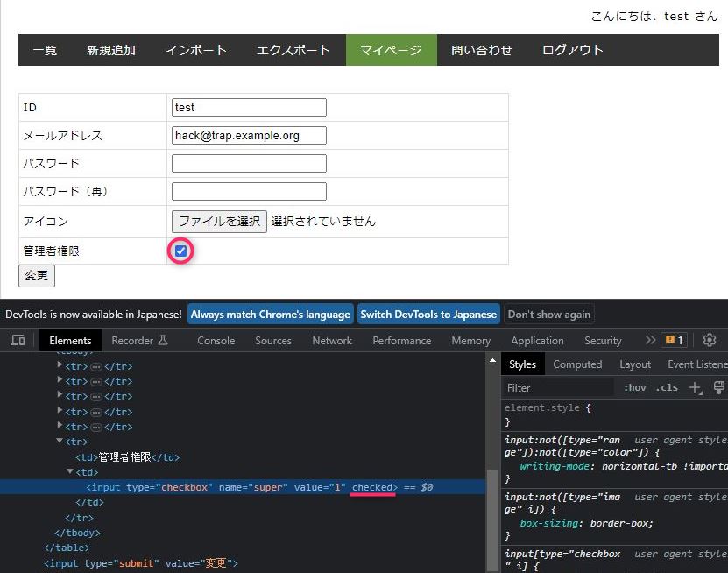Switch to the Application tab
Image resolution: width=728 pixels, height=573 pixels.
tap(537, 340)
